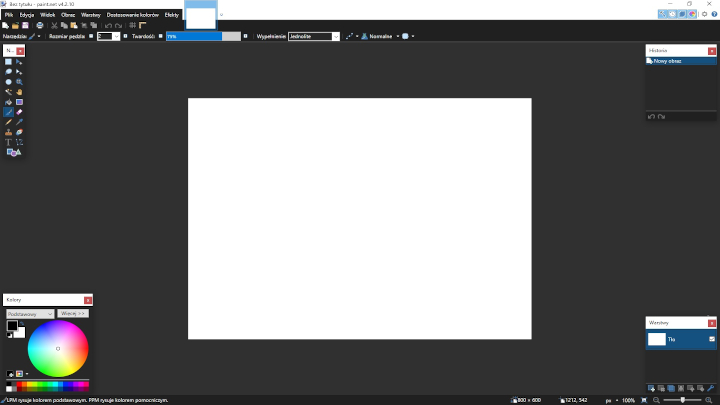Click the Print icon in the toolbar
Viewport: 720px width, 405px height.
pos(39,25)
